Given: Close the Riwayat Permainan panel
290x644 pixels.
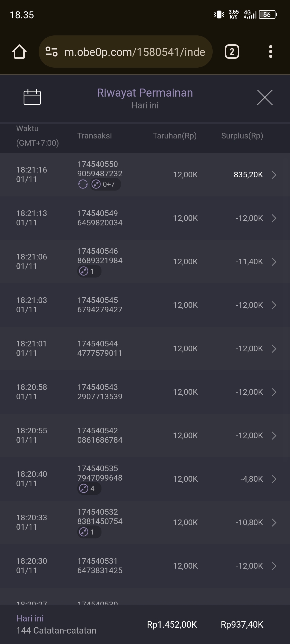Looking at the screenshot, I should tap(265, 97).
